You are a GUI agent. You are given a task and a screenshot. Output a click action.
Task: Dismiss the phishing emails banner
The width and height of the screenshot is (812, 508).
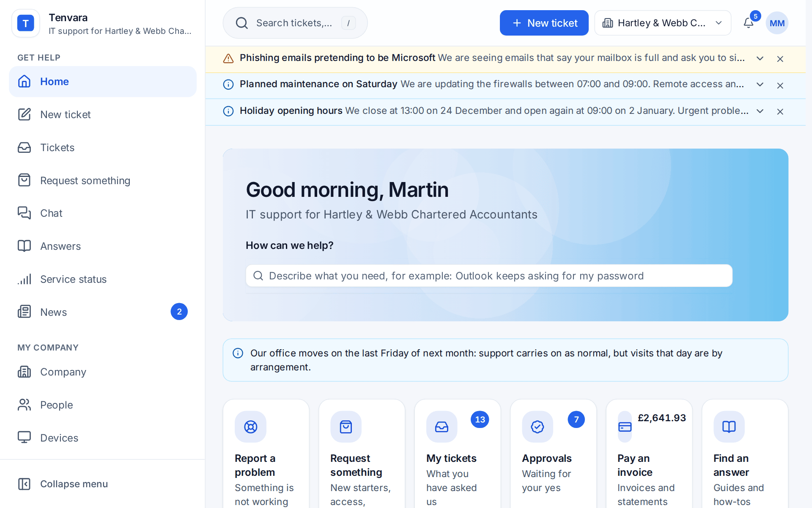tap(780, 59)
